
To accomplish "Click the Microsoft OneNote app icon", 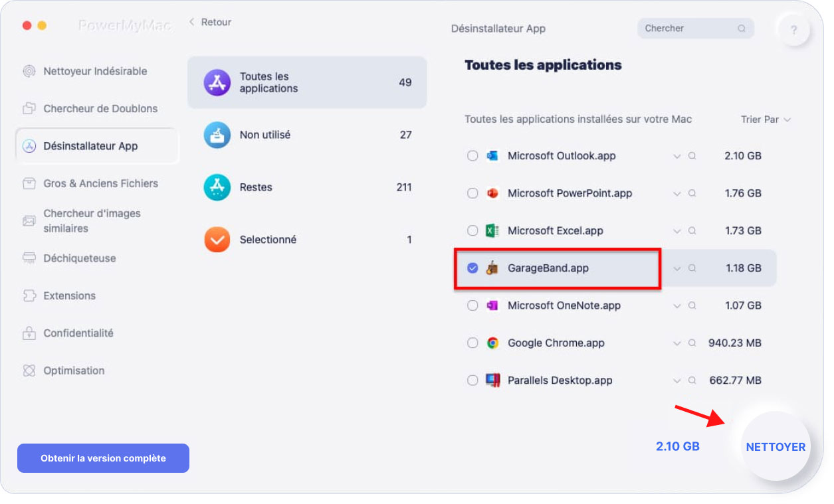I will pos(492,305).
